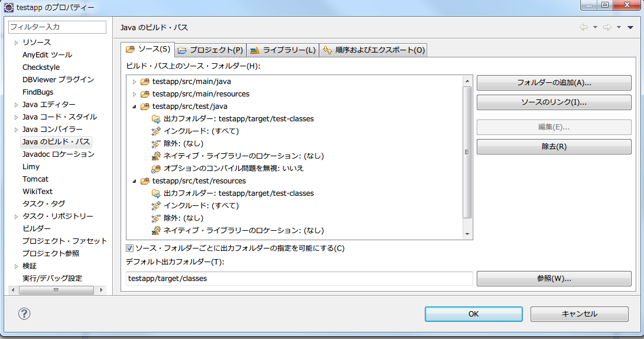The width and height of the screenshot is (644, 339).
Task: Select DBViewer プラグイン in sidebar
Action: pos(58,79)
